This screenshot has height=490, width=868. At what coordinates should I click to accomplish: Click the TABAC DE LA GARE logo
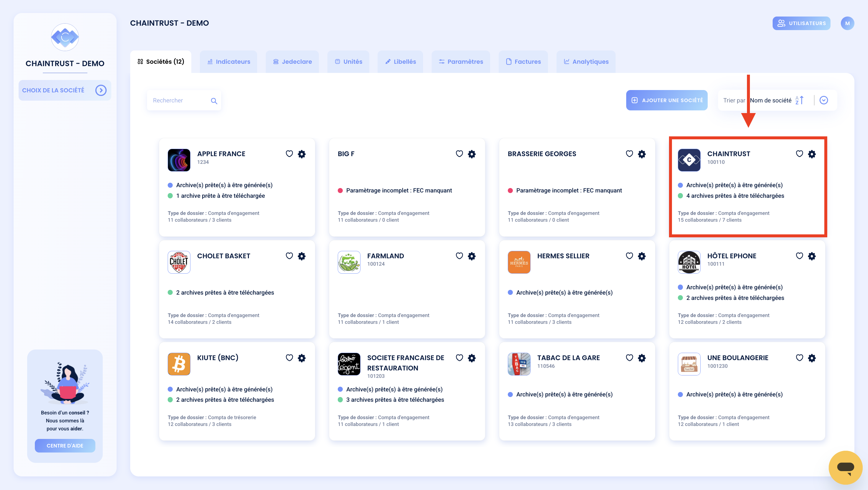[519, 364]
